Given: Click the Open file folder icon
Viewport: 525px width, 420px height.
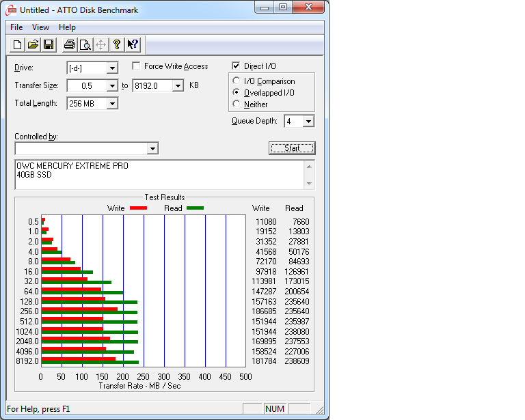Looking at the screenshot, I should pyautogui.click(x=33, y=45).
